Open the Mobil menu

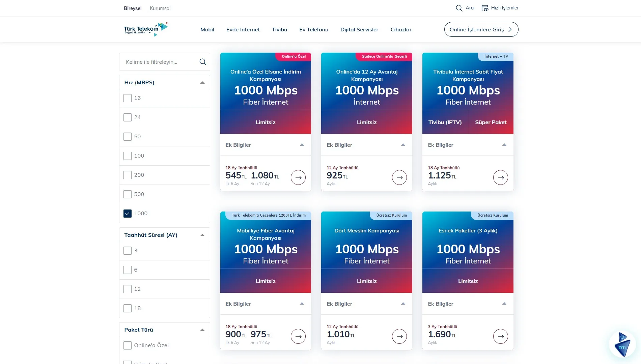click(x=207, y=30)
